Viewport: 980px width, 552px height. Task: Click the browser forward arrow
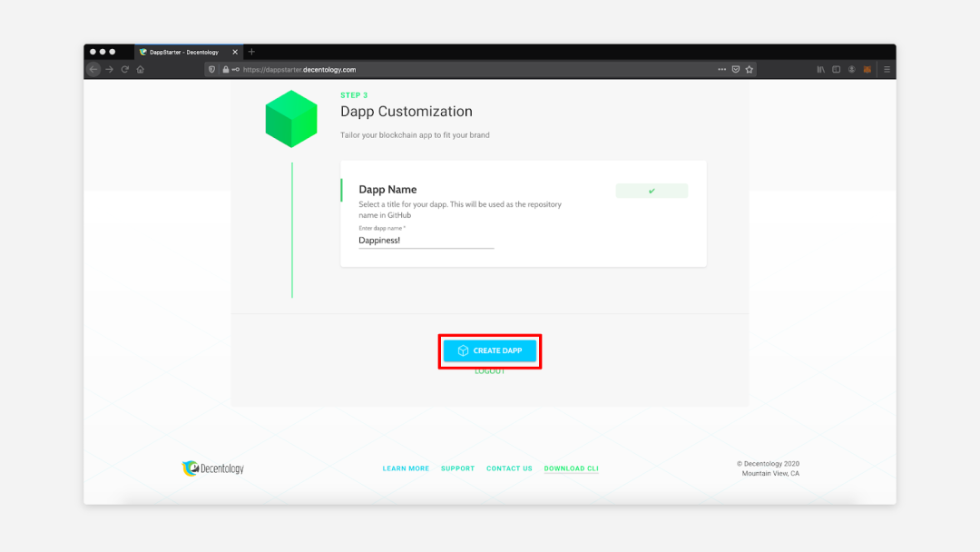[110, 69]
